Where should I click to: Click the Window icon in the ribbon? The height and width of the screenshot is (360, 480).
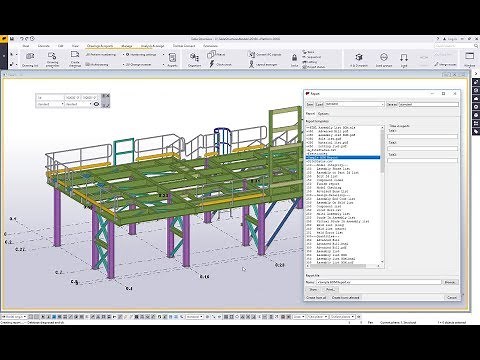tap(470, 59)
